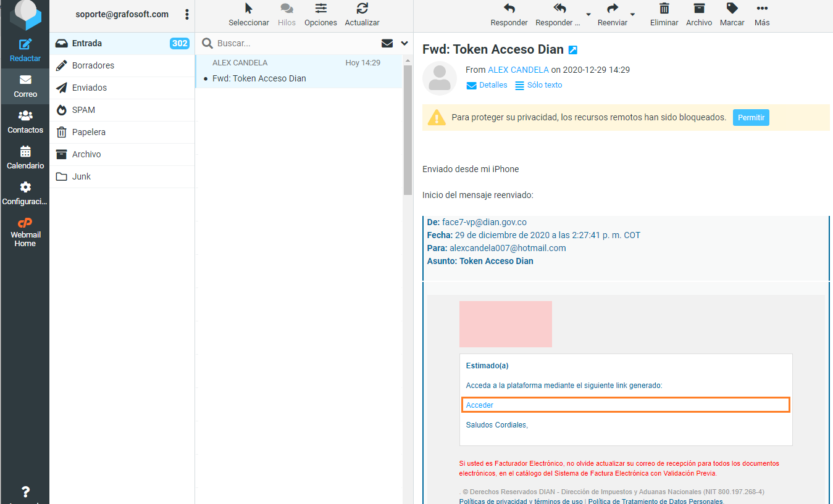Open the Enviados folder
833x504 pixels.
89,88
